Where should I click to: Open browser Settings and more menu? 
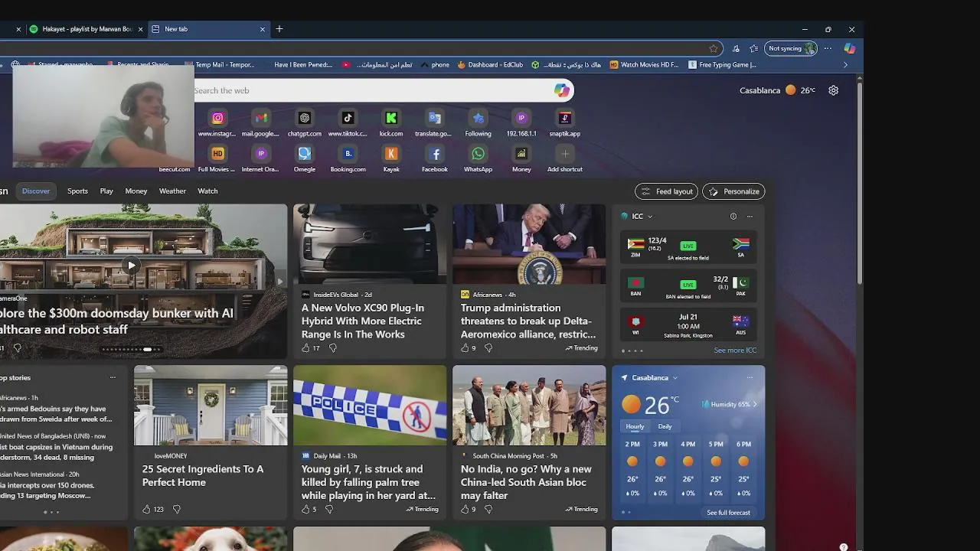tap(828, 48)
